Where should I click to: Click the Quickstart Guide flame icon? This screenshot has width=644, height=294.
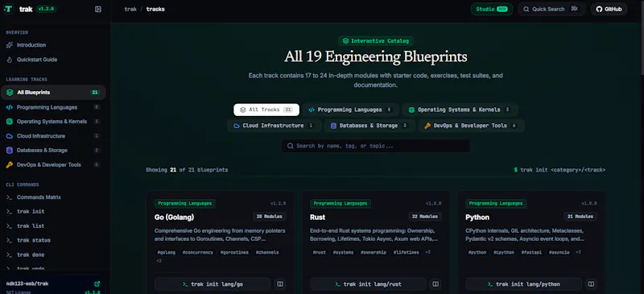[x=10, y=60]
